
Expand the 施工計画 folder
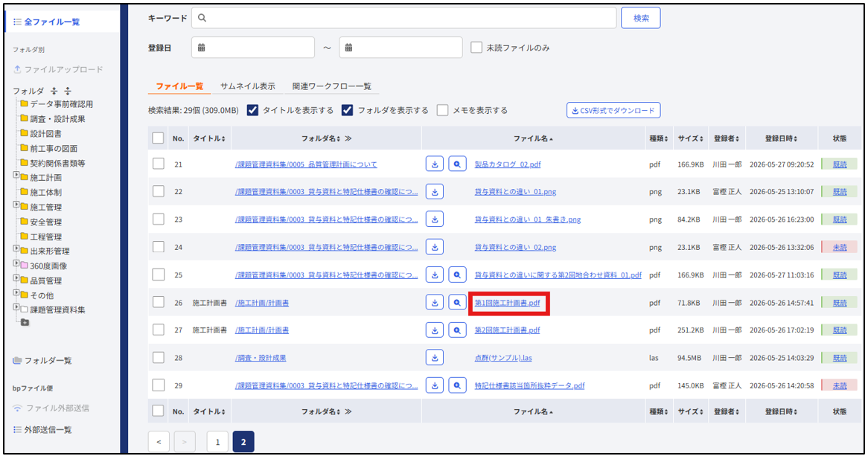[x=16, y=176]
